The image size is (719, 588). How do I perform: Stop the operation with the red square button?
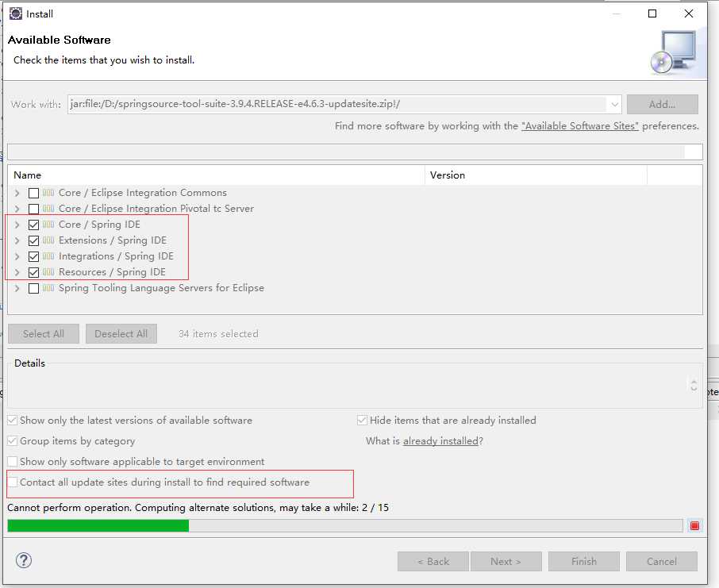[x=694, y=525]
